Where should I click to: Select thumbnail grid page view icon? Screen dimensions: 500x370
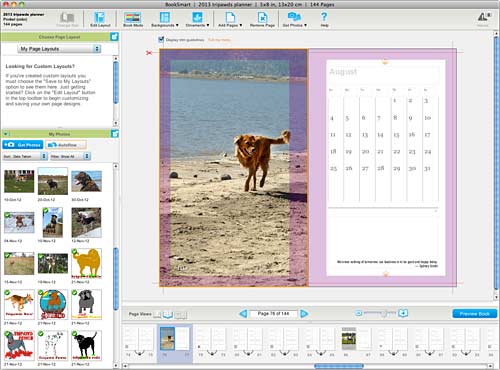[180, 314]
